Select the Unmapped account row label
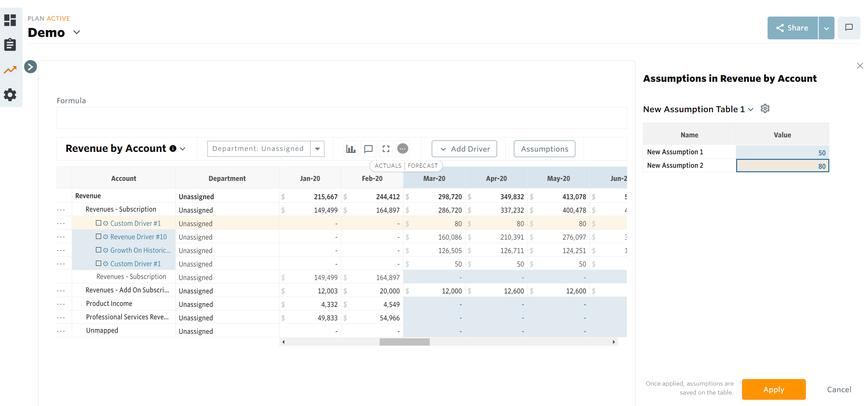This screenshot has height=406, width=868. coord(102,330)
